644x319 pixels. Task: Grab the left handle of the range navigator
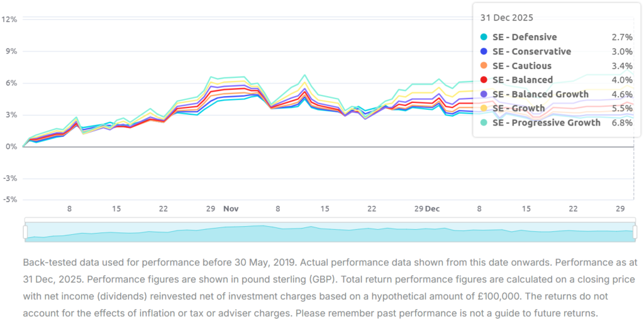tap(25, 232)
